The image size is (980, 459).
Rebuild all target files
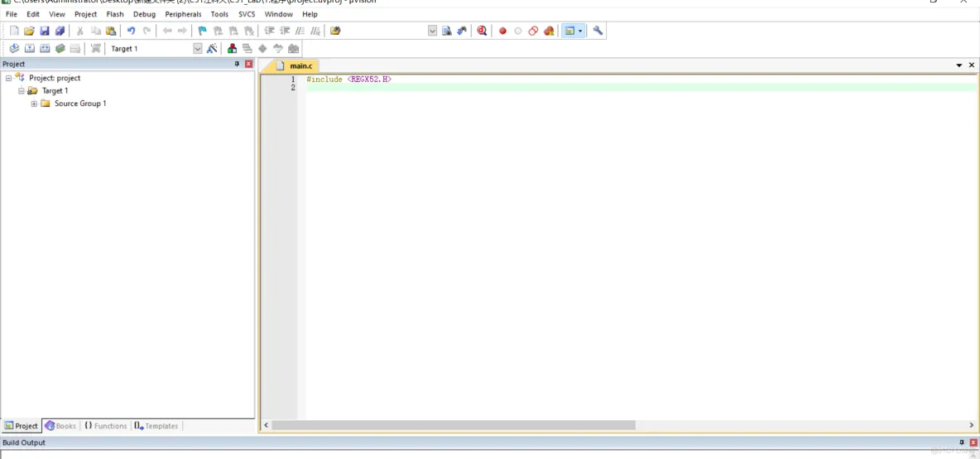tap(45, 48)
